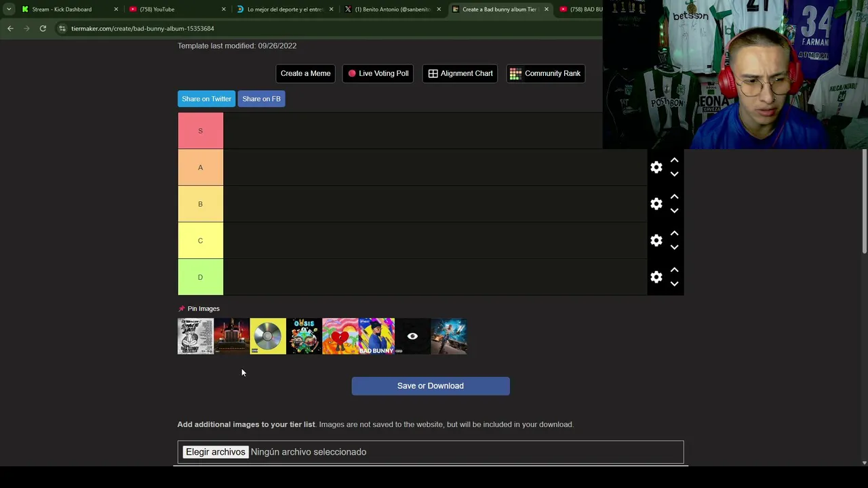Move tier D row up with arrow
The width and height of the screenshot is (868, 488).
(x=674, y=270)
